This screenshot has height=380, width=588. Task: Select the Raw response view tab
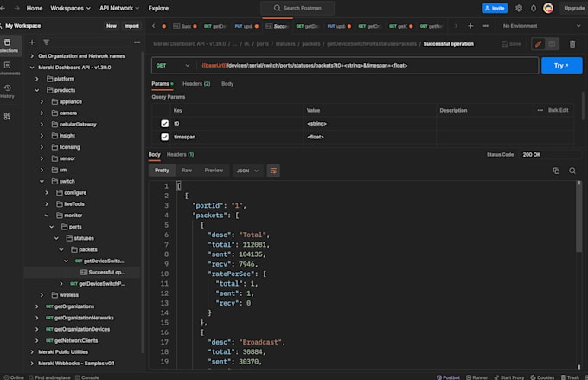click(x=187, y=171)
